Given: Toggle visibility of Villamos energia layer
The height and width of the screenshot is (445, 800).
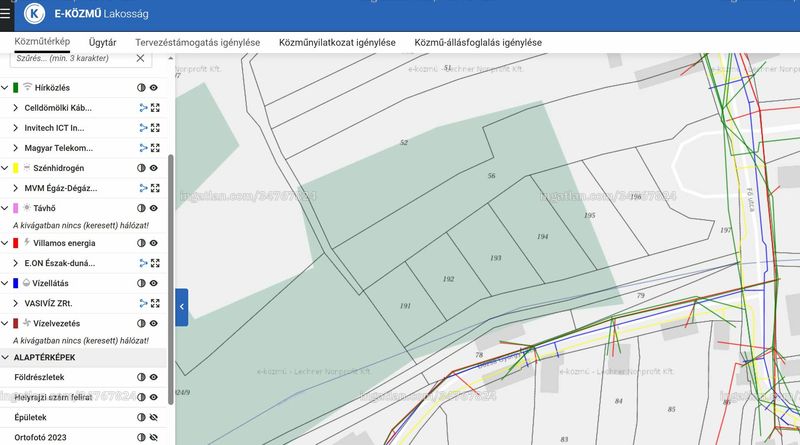Looking at the screenshot, I should [154, 243].
